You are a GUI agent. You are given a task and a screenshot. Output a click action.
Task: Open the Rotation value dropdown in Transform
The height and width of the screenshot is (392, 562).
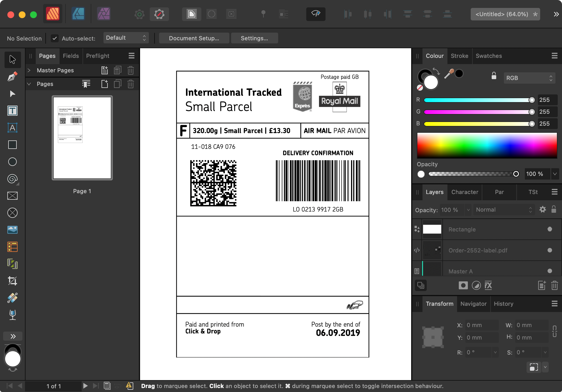495,352
